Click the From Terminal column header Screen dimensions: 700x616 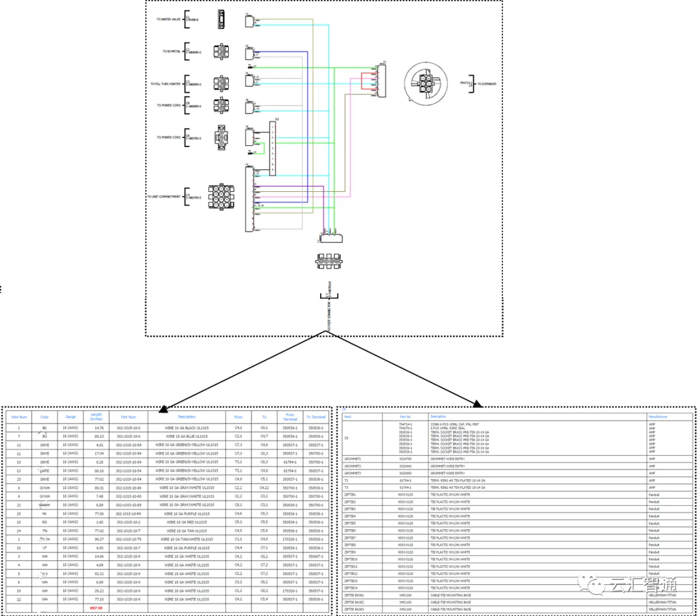click(x=290, y=417)
